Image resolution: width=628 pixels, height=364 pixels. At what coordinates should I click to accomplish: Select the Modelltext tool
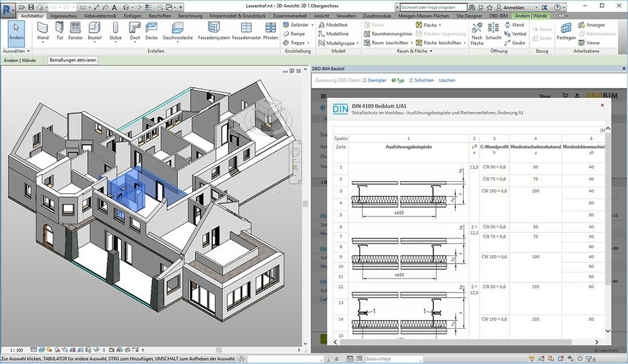click(333, 25)
